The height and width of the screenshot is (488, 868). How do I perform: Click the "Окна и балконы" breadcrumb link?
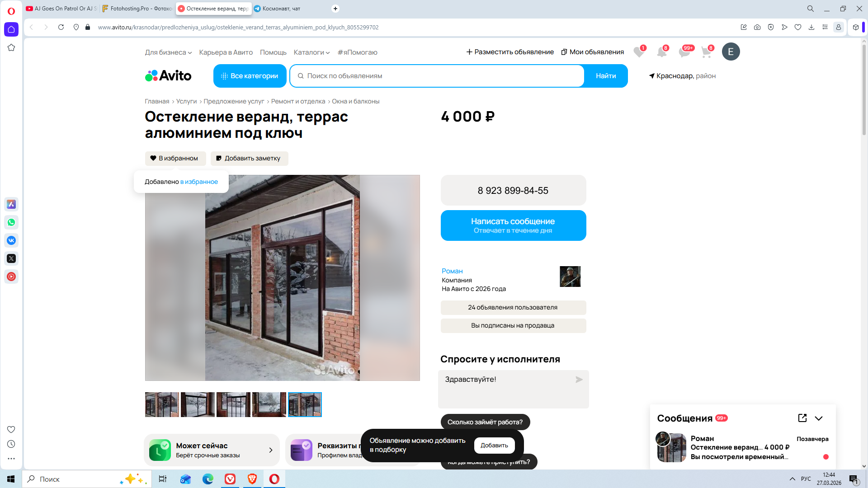[355, 101]
